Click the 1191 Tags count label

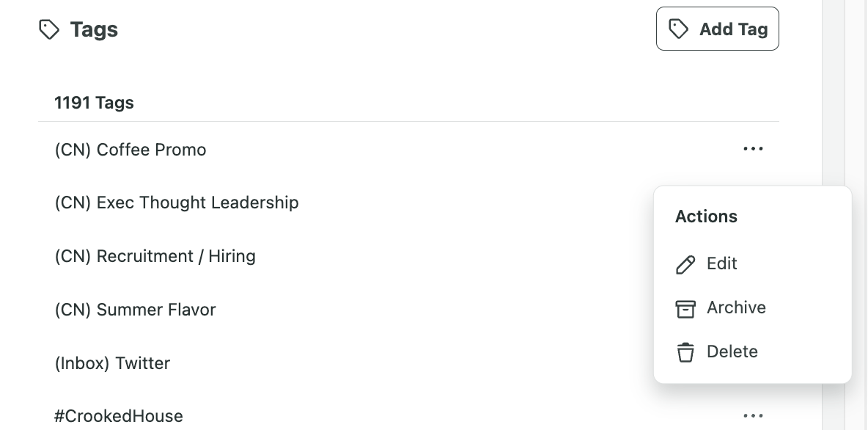(x=94, y=103)
